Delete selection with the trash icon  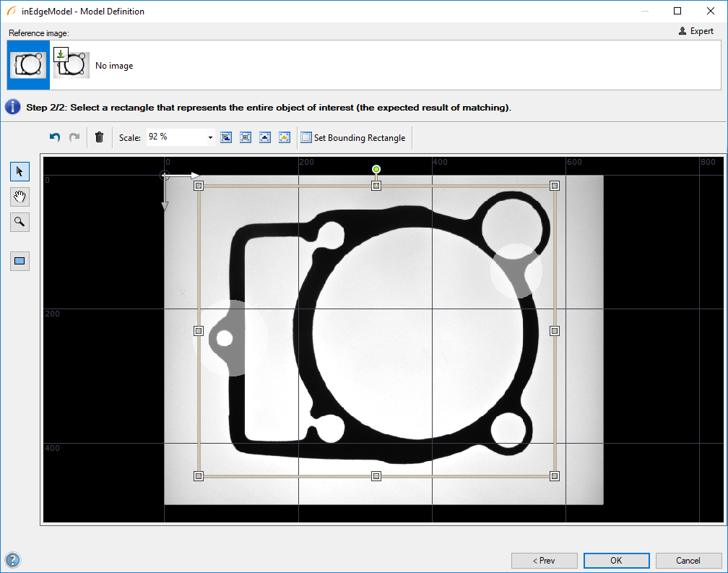click(x=100, y=137)
